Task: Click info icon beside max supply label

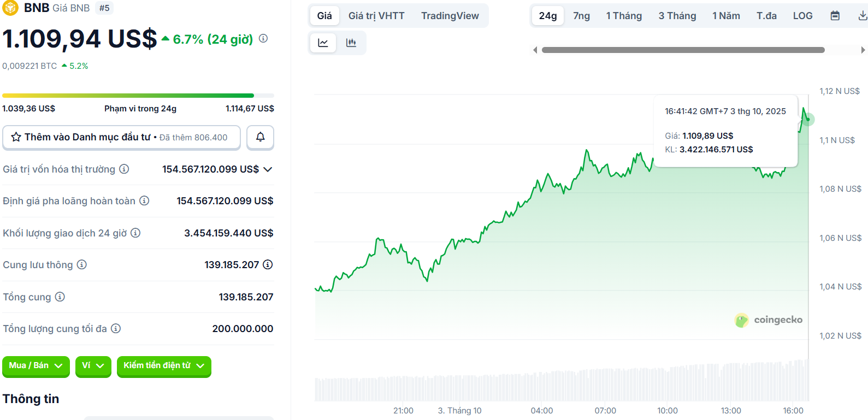Action: [116, 328]
